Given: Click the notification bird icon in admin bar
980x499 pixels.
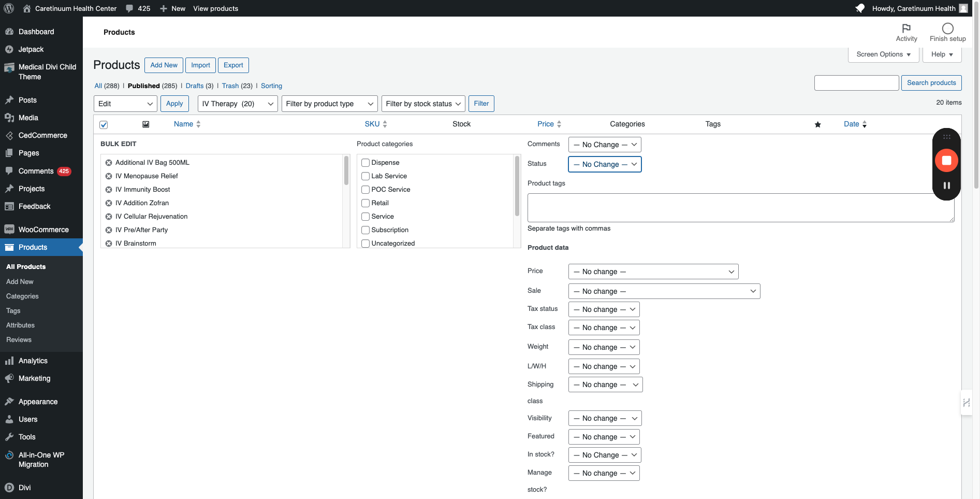Looking at the screenshot, I should point(860,8).
